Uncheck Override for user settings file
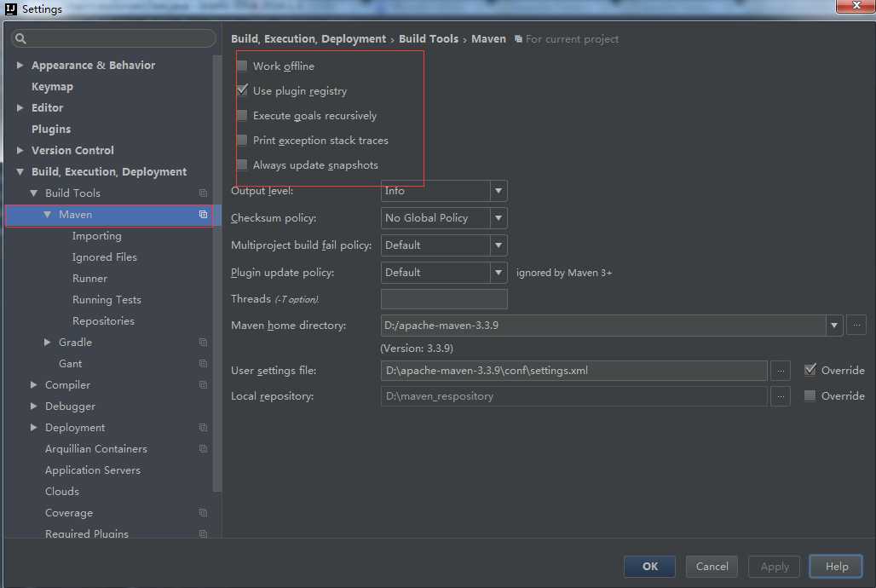876x588 pixels. (810, 370)
